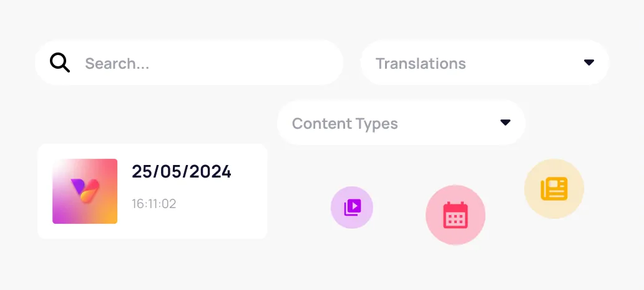The width and height of the screenshot is (644, 290).
Task: Expand the Translations dropdown arrow
Action: pos(589,62)
